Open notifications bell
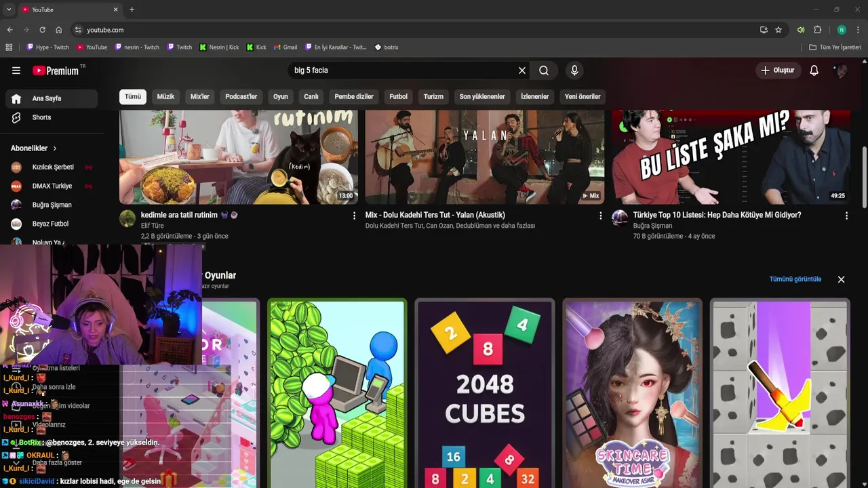The width and height of the screenshot is (868, 488). [x=814, y=70]
